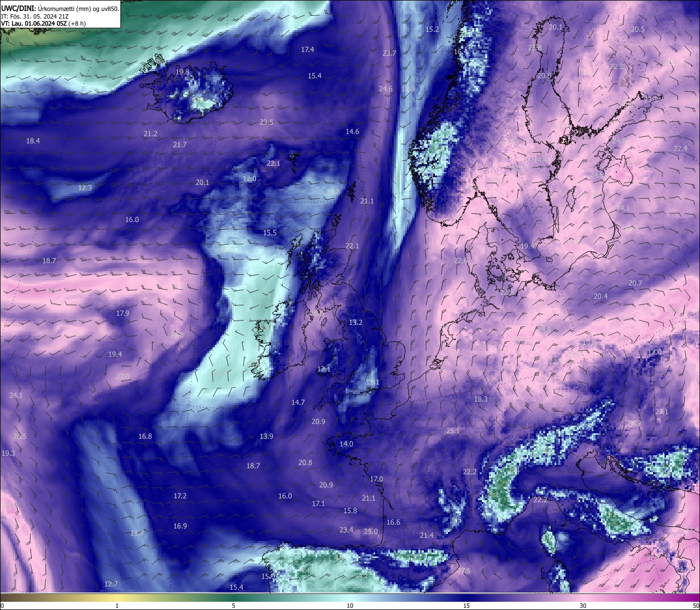
Task: Click the 12.7 value label
Action: coord(111,584)
